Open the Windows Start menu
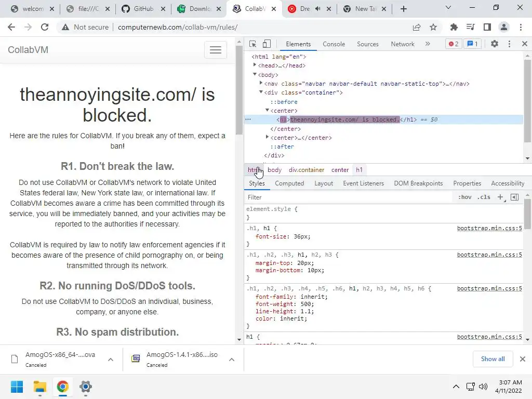532x399 pixels. (17, 387)
